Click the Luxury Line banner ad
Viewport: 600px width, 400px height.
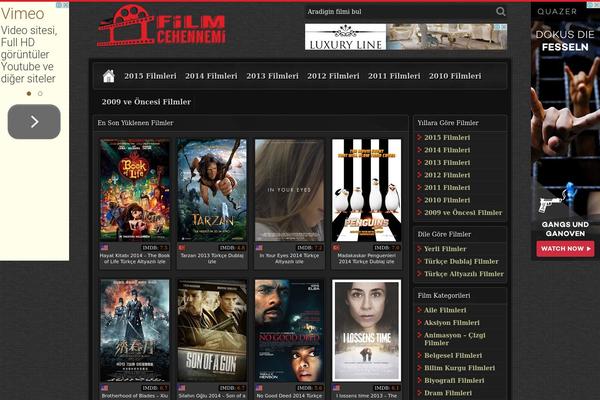[x=406, y=37]
